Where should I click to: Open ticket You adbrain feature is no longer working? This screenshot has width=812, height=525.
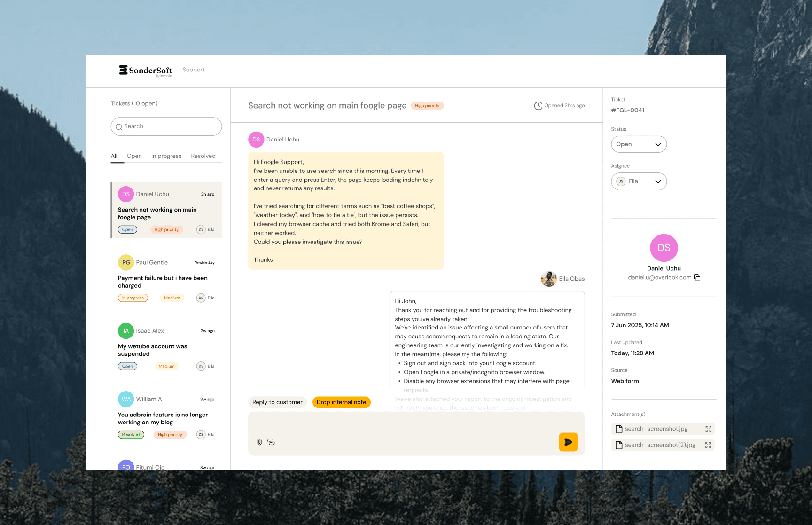pos(166,415)
